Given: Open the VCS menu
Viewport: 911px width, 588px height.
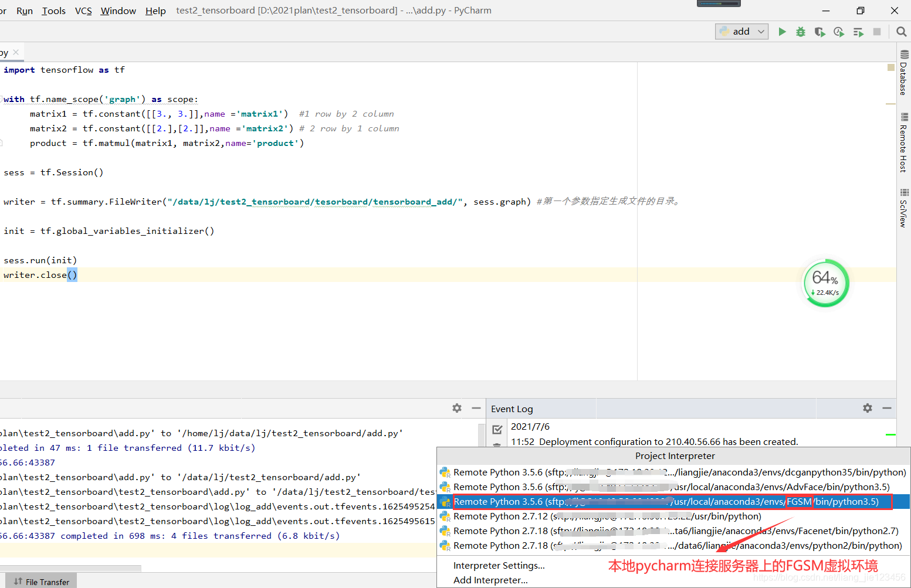Looking at the screenshot, I should point(83,11).
